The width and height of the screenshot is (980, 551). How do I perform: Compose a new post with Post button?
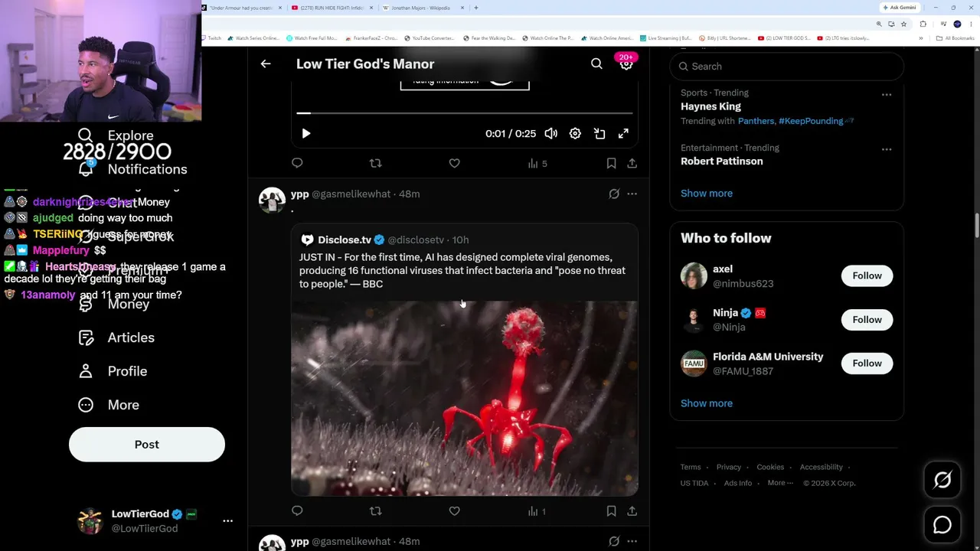point(147,445)
